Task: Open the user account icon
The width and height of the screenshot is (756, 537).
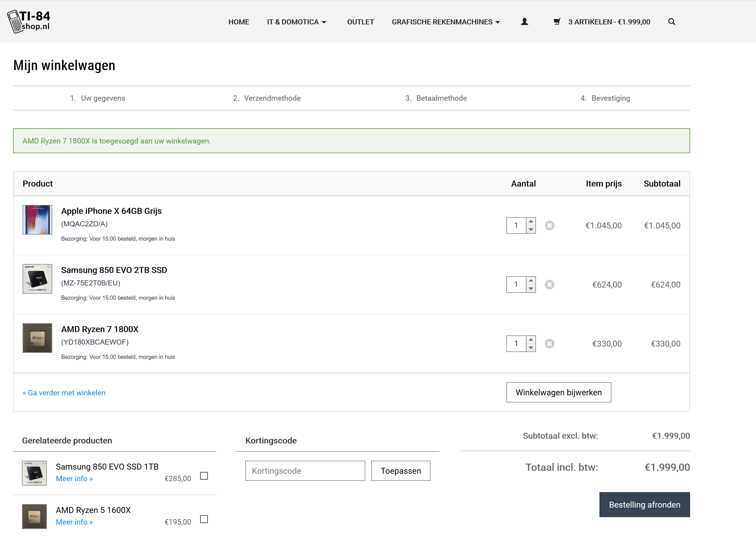Action: tap(524, 22)
